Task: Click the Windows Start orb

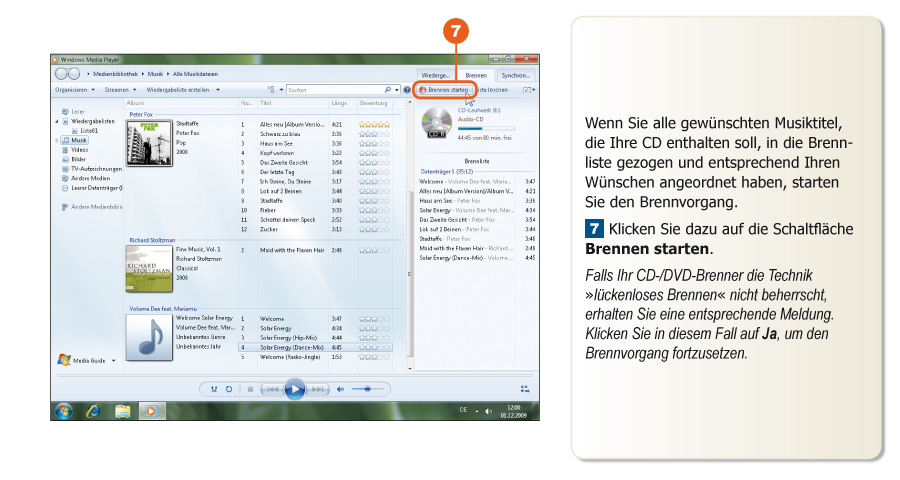Action: [x=63, y=410]
